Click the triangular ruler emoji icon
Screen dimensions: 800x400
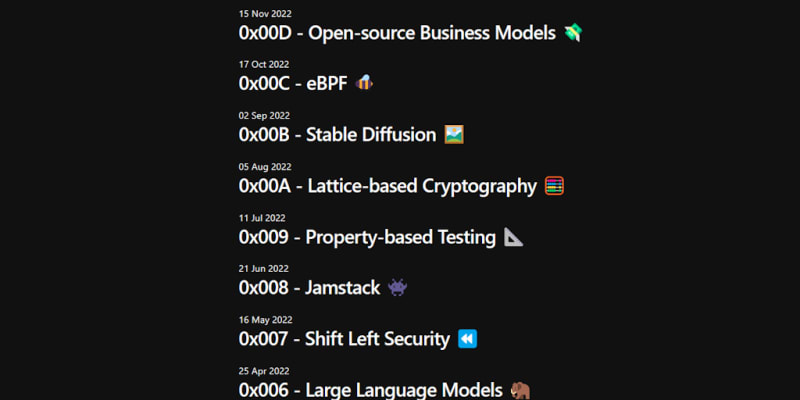click(x=513, y=237)
